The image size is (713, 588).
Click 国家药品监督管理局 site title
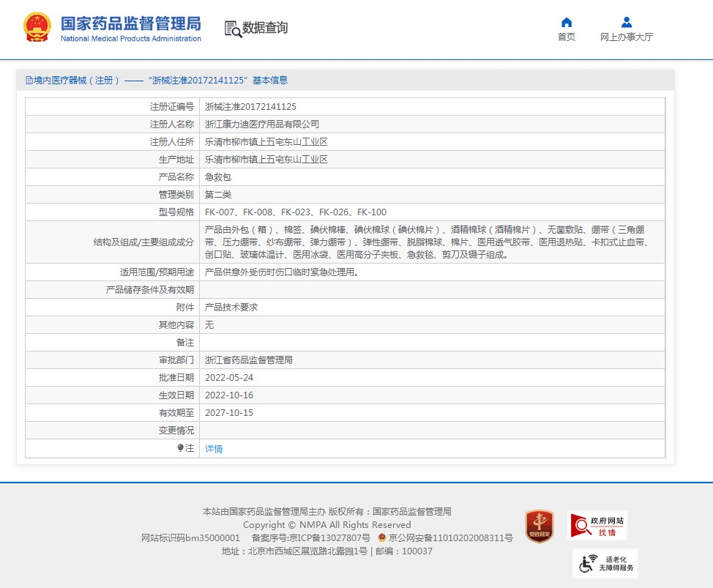pos(131,23)
